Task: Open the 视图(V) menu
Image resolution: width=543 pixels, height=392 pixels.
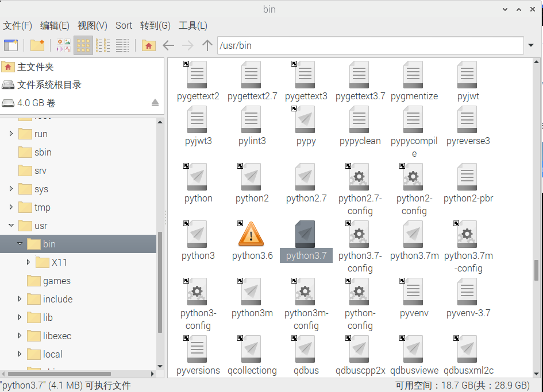Action: point(93,26)
